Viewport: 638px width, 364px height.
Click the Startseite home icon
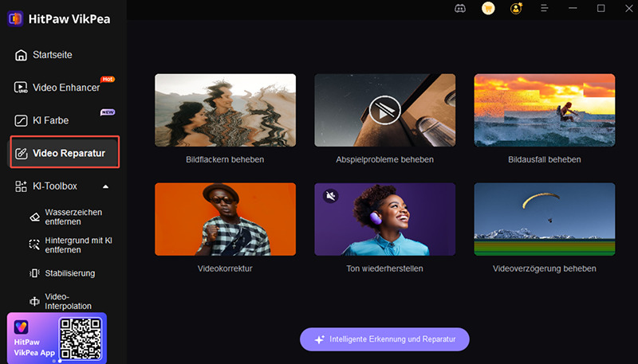tap(21, 55)
